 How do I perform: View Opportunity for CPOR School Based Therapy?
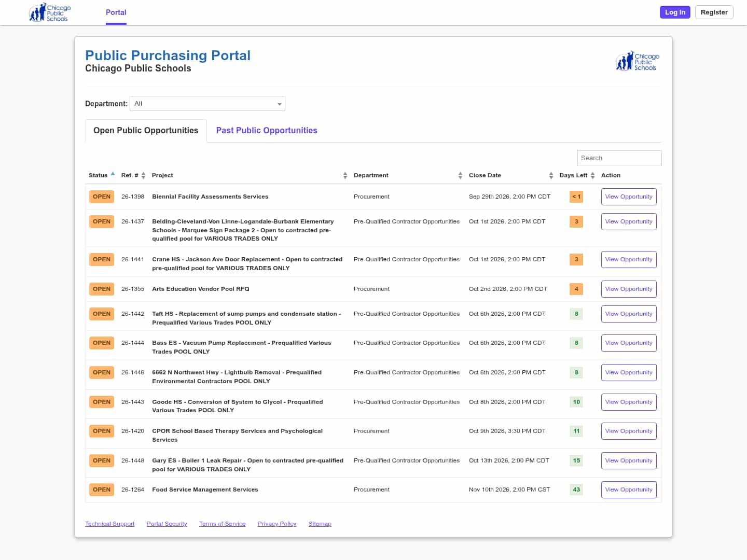[x=629, y=431]
